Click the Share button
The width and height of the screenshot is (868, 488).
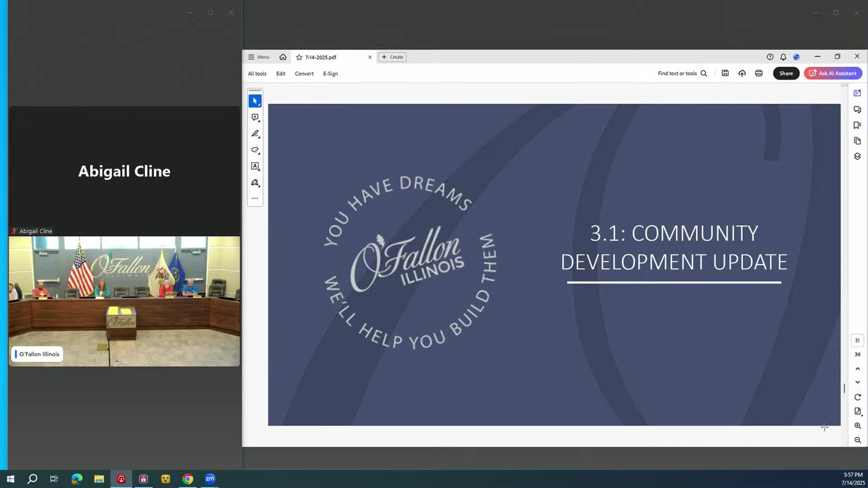click(786, 73)
